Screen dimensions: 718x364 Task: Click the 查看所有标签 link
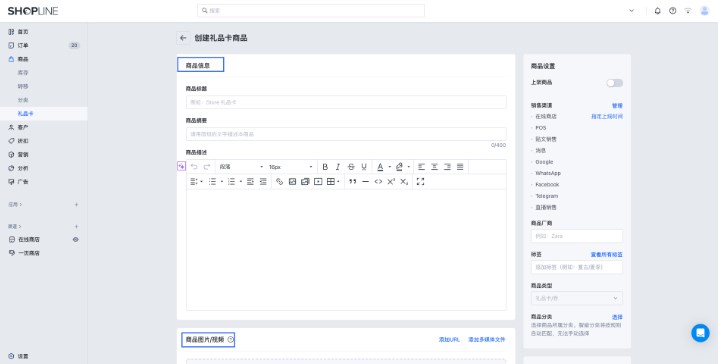[606, 255]
